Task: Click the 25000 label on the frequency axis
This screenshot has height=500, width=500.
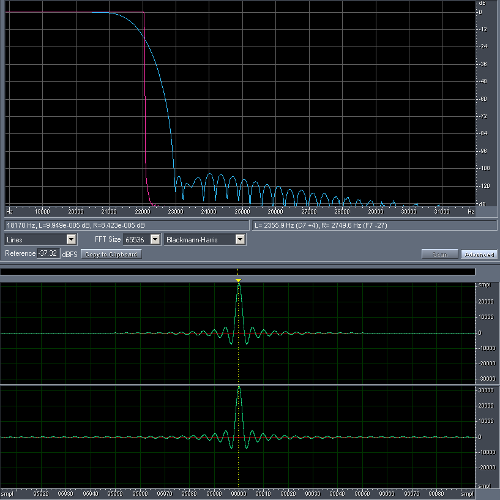Action: point(242,211)
